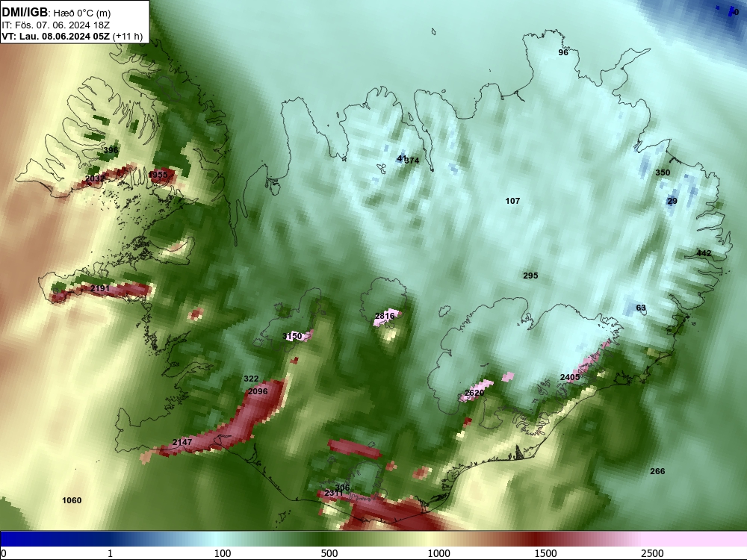Click the 100 tick label on the color scale
The width and height of the screenshot is (747, 560).
pos(223,553)
